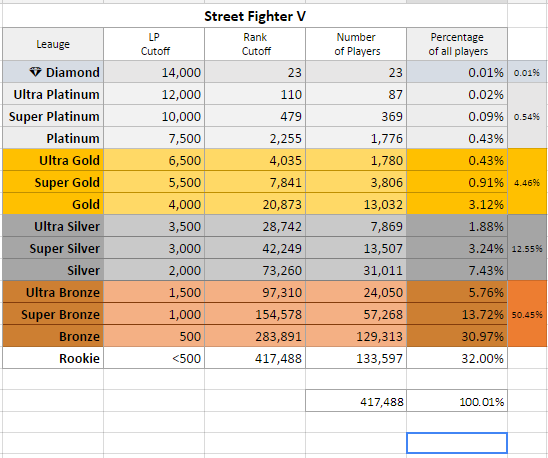548x458 pixels.
Task: Select player count cell 7,869
Action: [356, 226]
